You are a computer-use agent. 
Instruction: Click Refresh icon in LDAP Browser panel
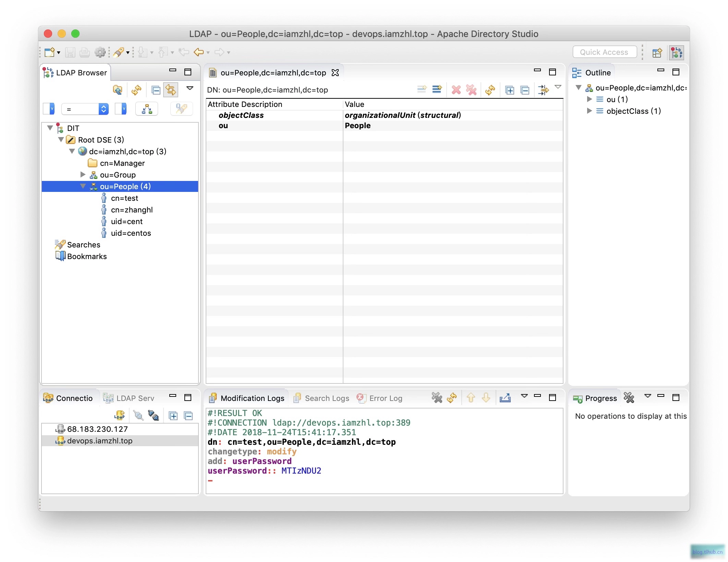[x=136, y=90]
